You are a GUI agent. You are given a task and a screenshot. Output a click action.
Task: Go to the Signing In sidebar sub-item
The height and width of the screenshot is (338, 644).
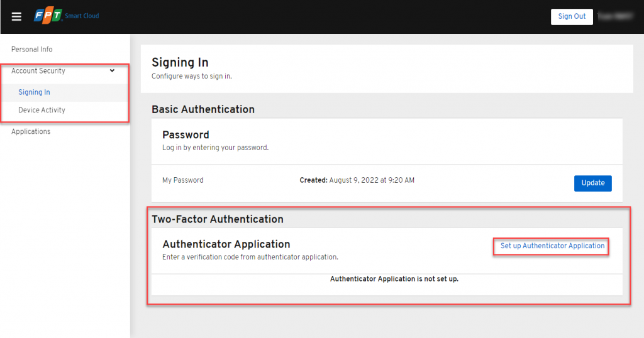[34, 92]
